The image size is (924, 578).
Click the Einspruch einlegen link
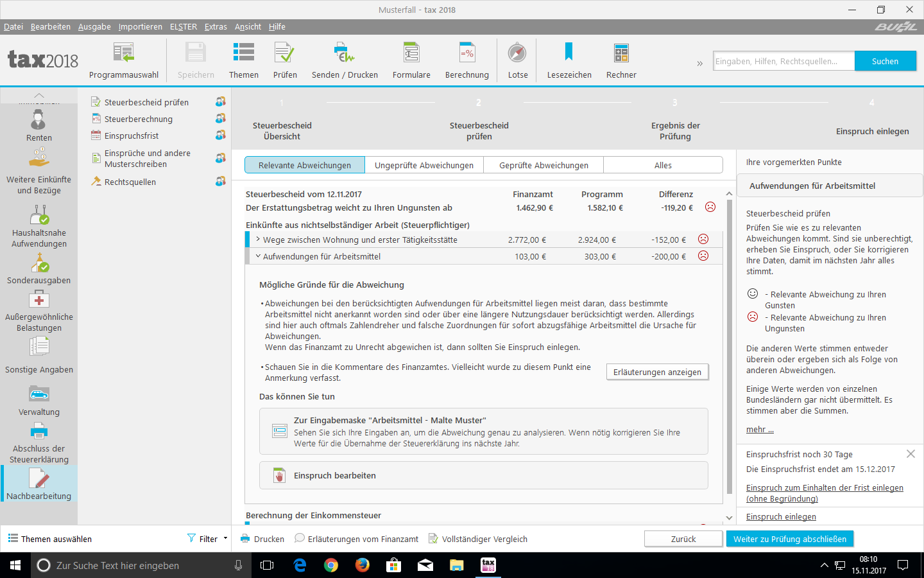[x=781, y=517]
